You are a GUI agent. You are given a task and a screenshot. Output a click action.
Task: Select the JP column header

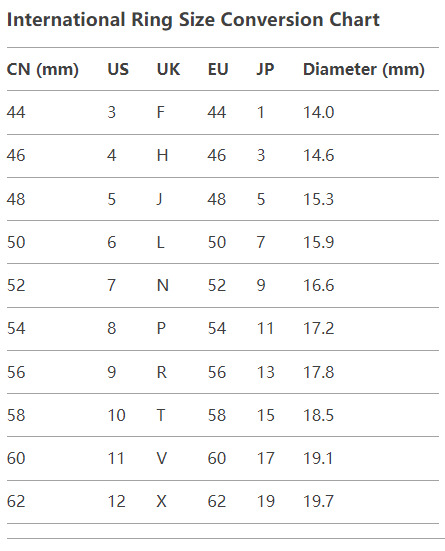[265, 69]
